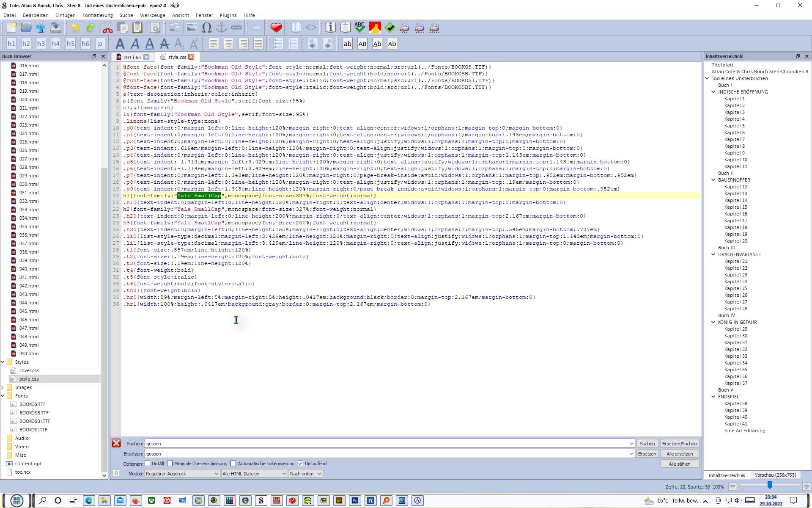The image size is (812, 508).
Task: Uncheck the Umlaufend checkbox
Action: 301,464
